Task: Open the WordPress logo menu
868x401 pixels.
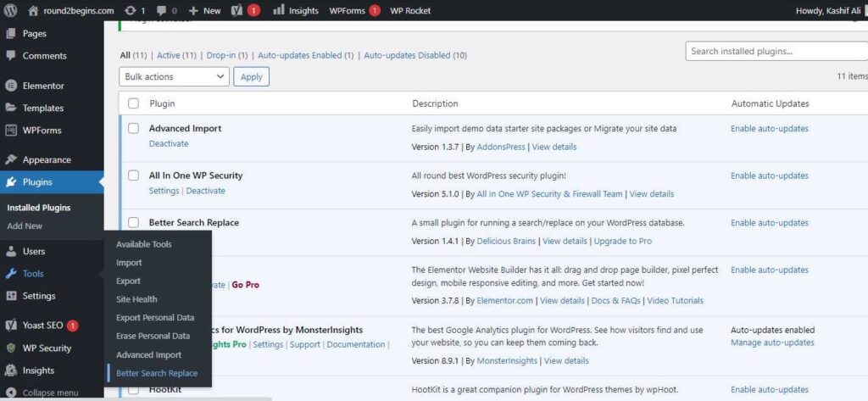Action: coord(10,10)
